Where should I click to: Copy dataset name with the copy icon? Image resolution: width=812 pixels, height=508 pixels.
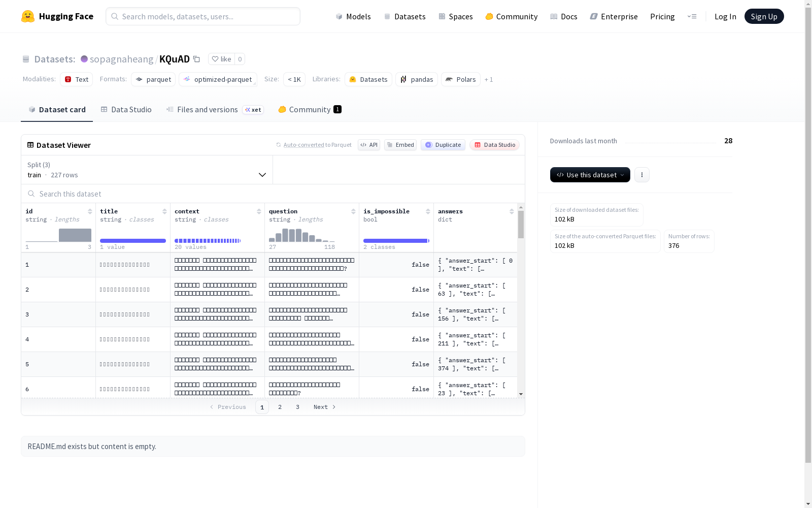[x=196, y=59]
